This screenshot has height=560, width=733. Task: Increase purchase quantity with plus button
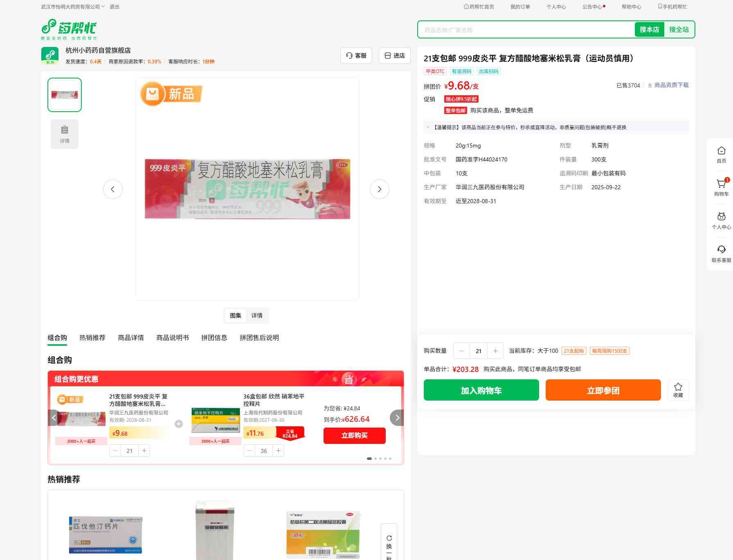[x=495, y=351]
